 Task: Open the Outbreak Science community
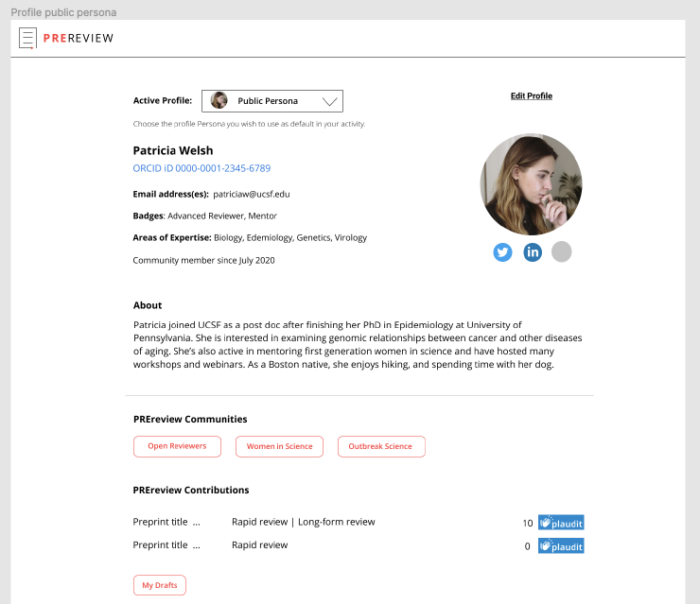[x=380, y=446]
